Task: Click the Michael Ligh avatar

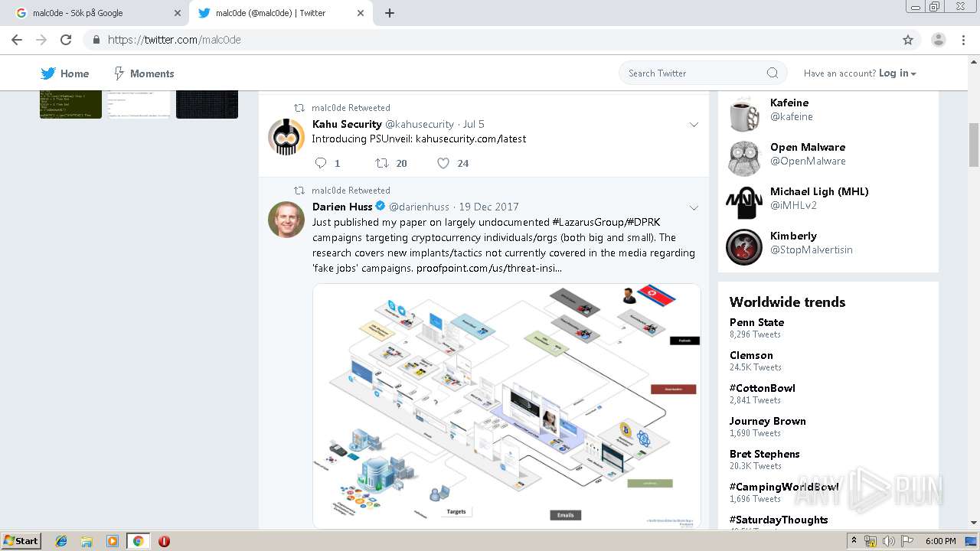Action: pyautogui.click(x=744, y=204)
